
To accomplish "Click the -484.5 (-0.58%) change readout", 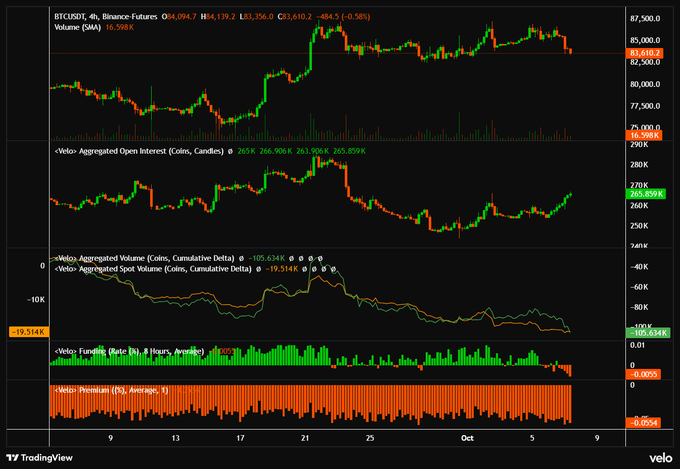I will pos(343,17).
